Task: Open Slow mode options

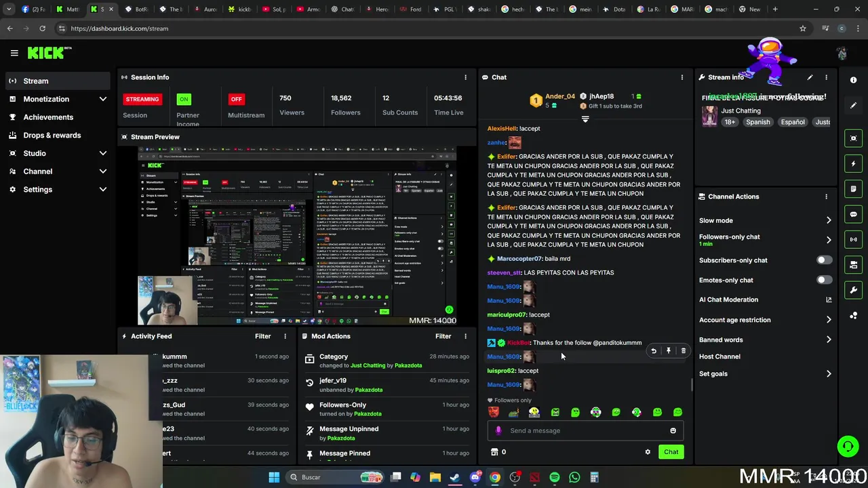Action: (766, 220)
